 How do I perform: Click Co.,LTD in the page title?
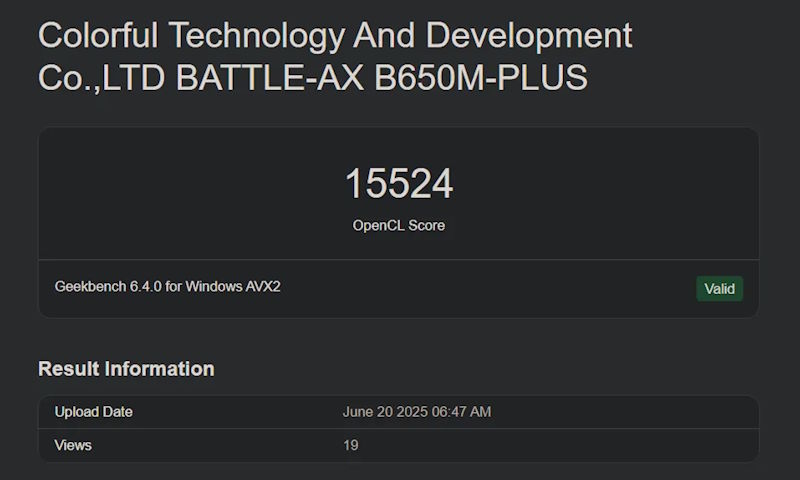point(102,78)
